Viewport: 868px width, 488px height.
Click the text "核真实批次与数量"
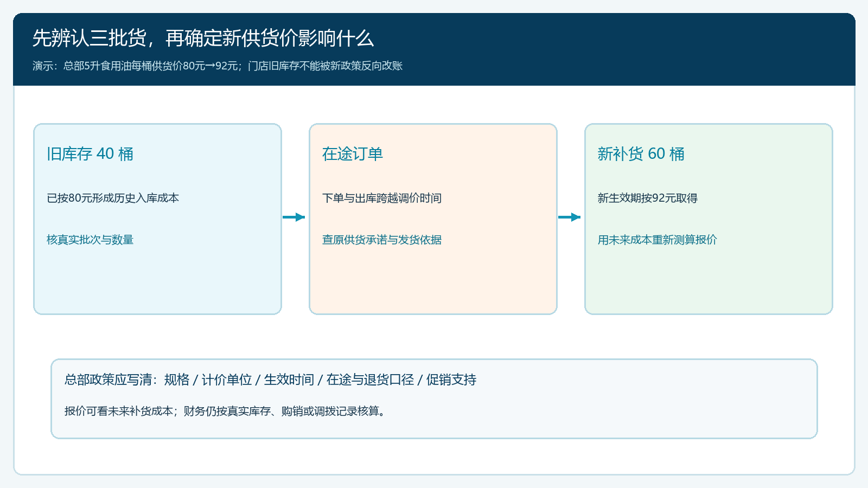pos(90,240)
